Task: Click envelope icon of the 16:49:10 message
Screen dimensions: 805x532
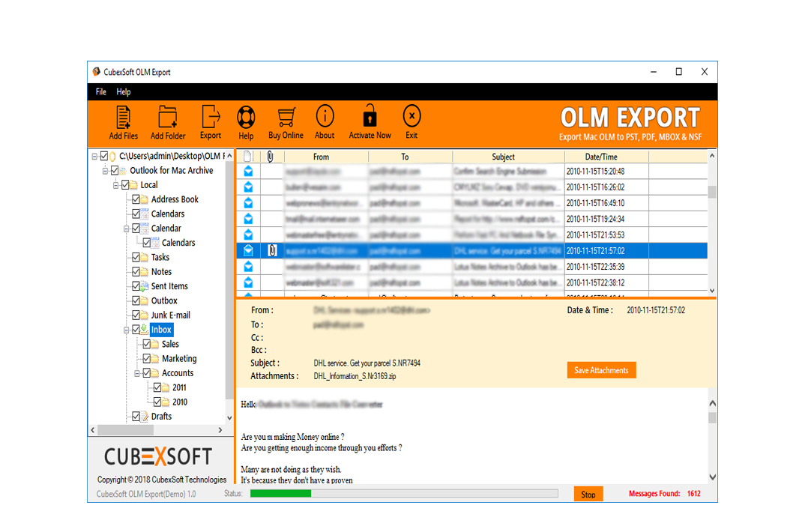Action: click(249, 203)
